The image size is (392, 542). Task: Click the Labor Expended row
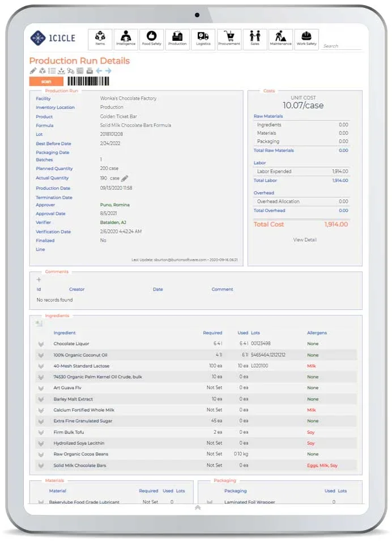click(x=301, y=172)
